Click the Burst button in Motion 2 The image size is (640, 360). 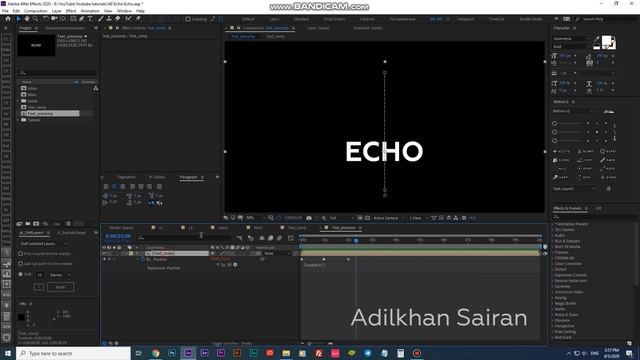[609, 151]
